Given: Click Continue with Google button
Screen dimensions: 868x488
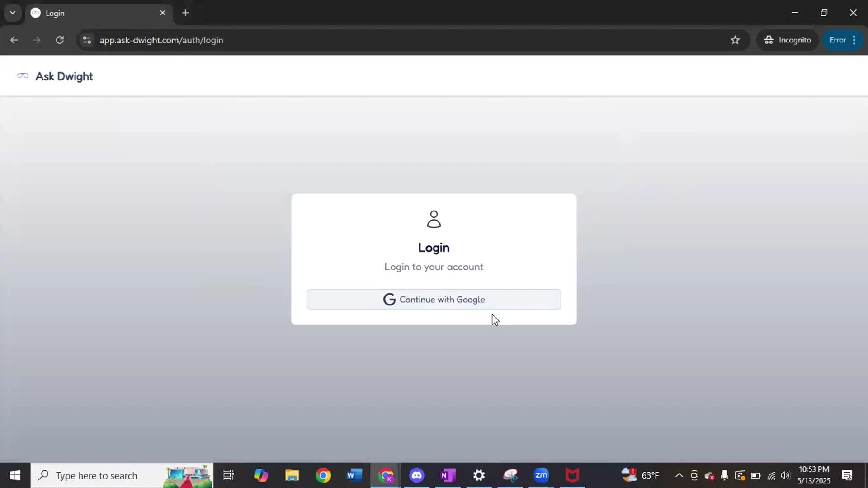Looking at the screenshot, I should [x=434, y=299].
